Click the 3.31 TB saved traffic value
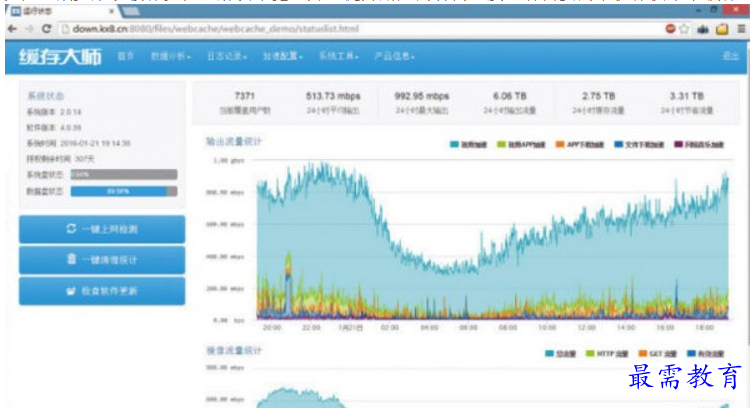750x408 pixels. (687, 96)
